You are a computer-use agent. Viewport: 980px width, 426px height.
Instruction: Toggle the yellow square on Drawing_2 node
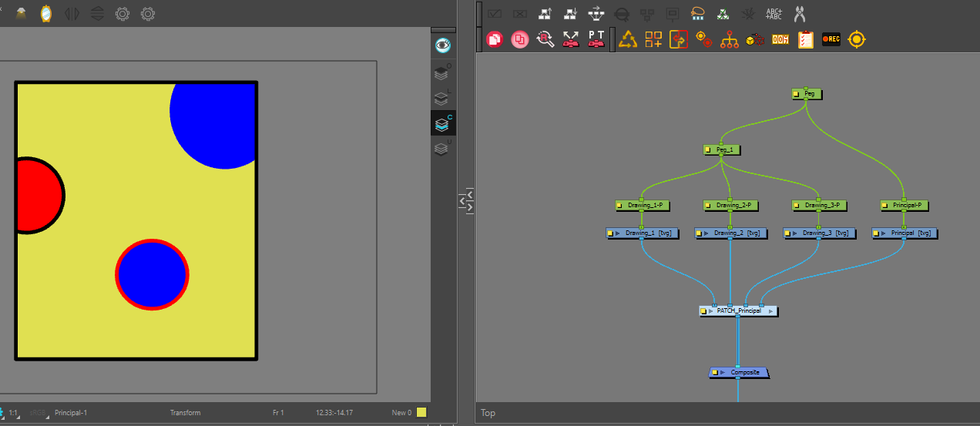(x=699, y=233)
